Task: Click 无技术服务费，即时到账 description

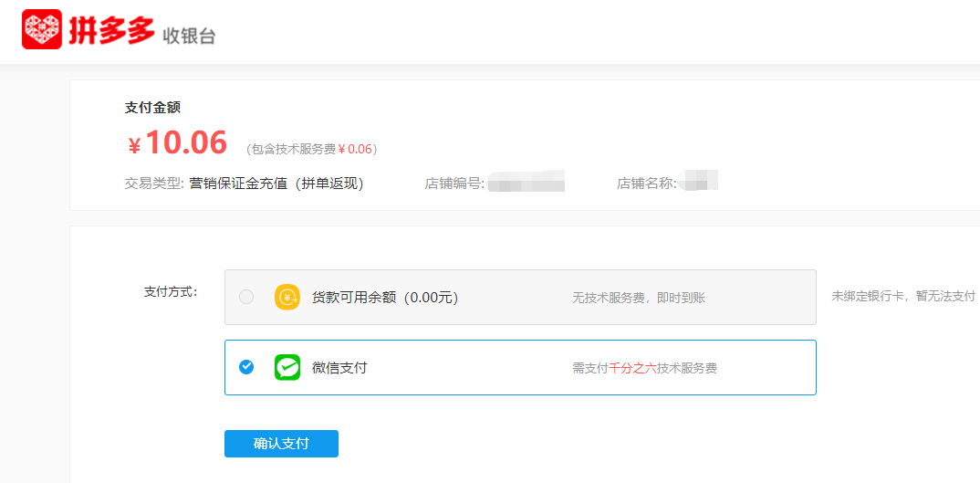Action: 639,299
